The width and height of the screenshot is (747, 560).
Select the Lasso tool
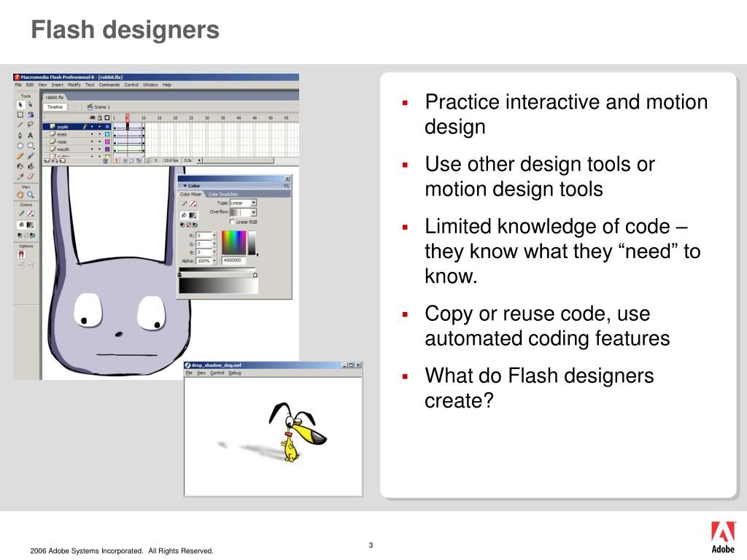pos(31,125)
